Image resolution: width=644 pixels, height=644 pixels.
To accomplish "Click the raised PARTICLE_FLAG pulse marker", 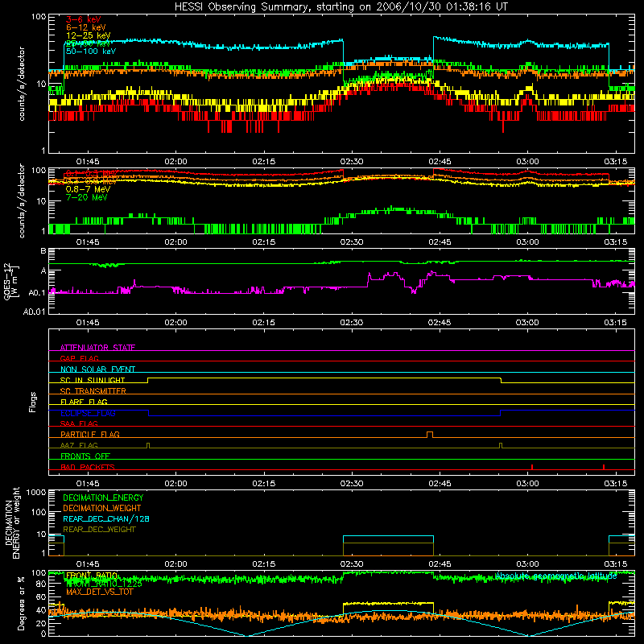I will 430,435.
